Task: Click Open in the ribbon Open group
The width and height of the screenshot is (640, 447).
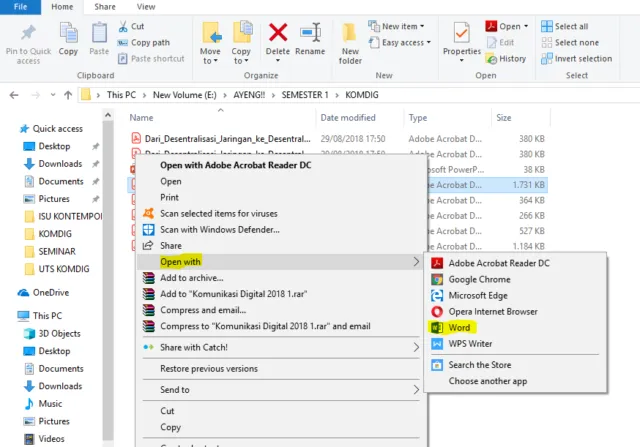Action: 503,26
